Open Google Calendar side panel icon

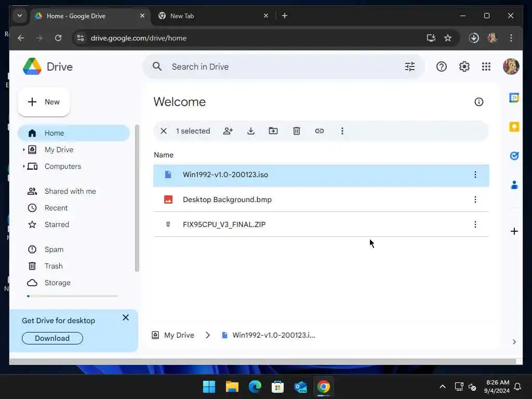click(514, 98)
